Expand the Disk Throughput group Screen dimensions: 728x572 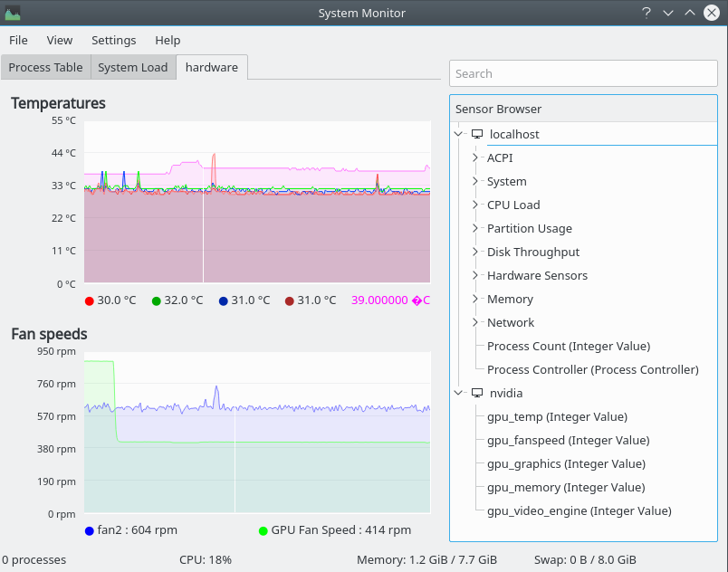tap(475, 252)
